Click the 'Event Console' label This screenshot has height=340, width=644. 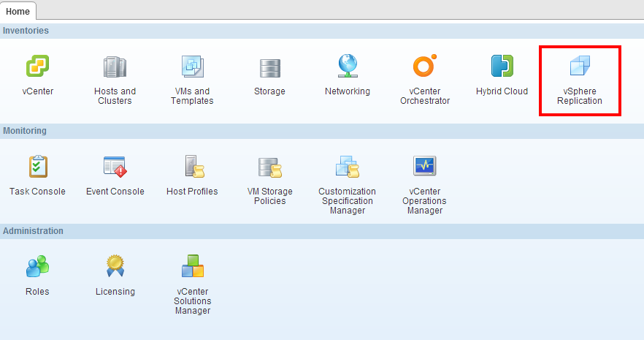coord(115,191)
